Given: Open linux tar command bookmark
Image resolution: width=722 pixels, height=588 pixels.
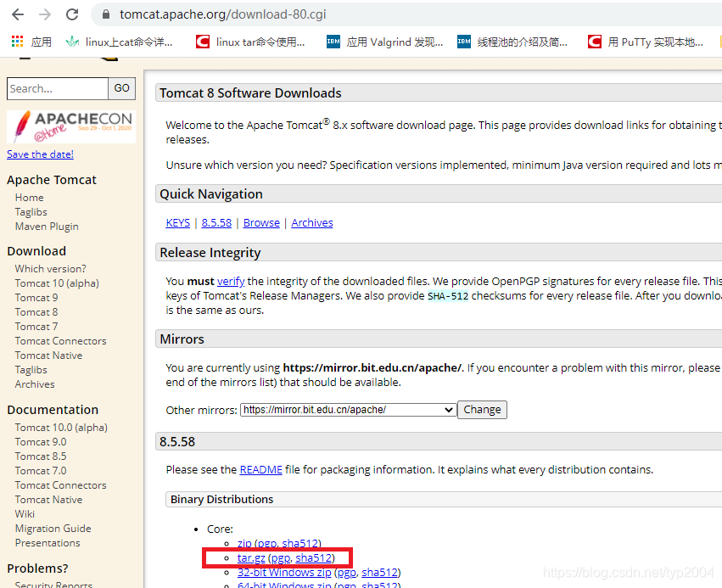Looking at the screenshot, I should pos(250,42).
